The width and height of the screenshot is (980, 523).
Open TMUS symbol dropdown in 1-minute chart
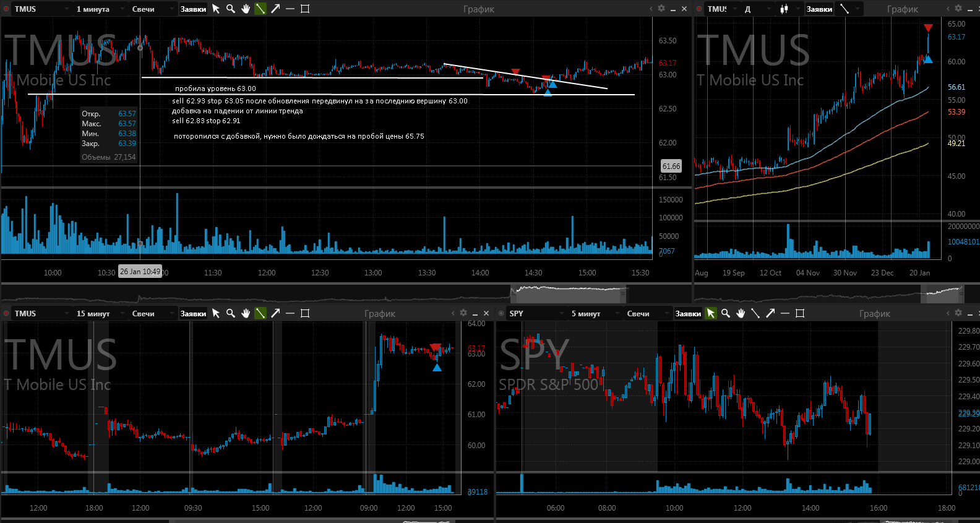point(41,9)
